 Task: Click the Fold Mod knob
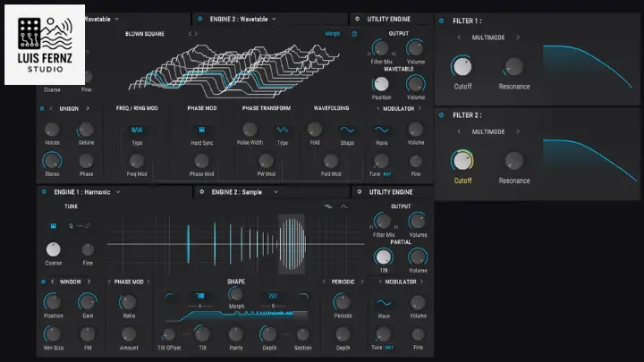pos(331,161)
